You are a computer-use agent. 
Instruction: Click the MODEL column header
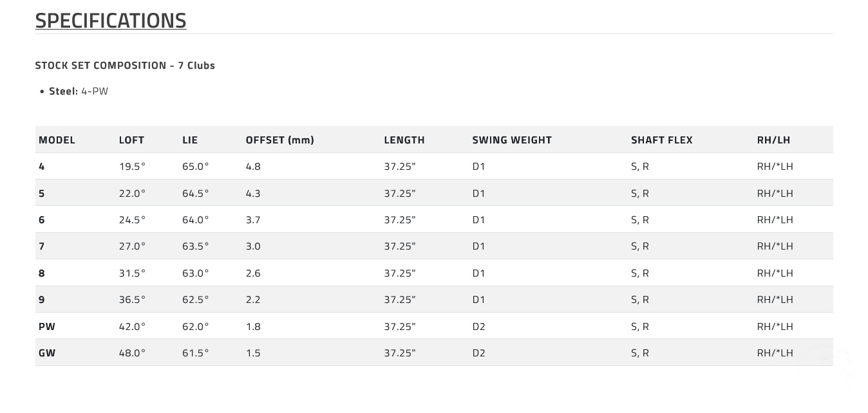[57, 140]
